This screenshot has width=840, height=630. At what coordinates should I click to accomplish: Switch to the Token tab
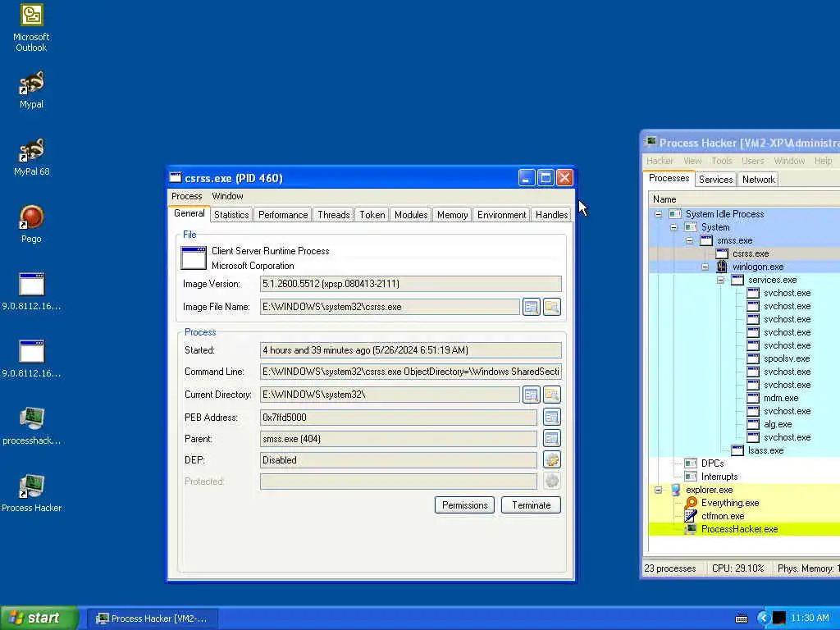[x=372, y=215]
